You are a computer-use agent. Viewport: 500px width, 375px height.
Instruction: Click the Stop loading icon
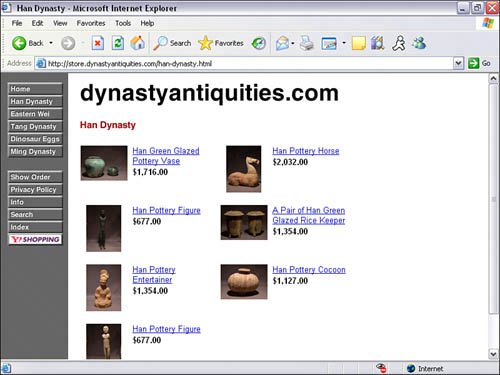[x=97, y=43]
